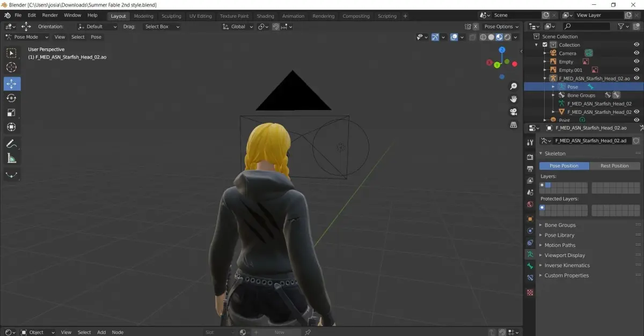Open the Scene properties tab
Screen dimensions: 644x336
coord(530,192)
